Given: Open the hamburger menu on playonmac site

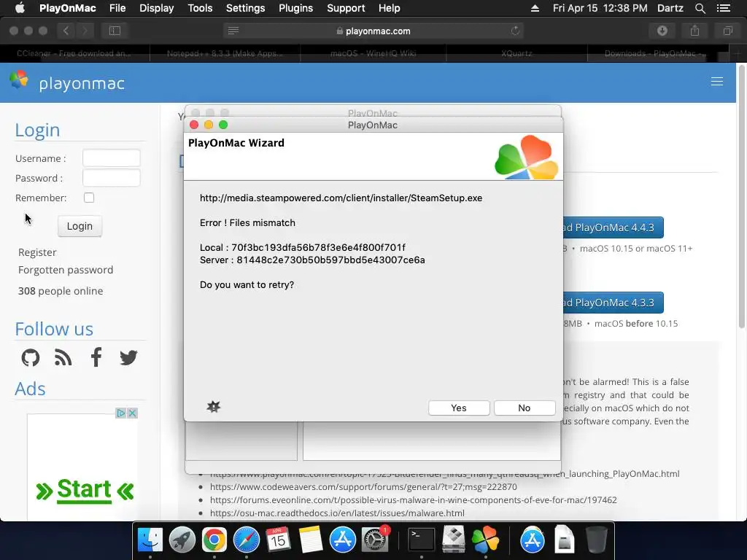Looking at the screenshot, I should coord(717,82).
